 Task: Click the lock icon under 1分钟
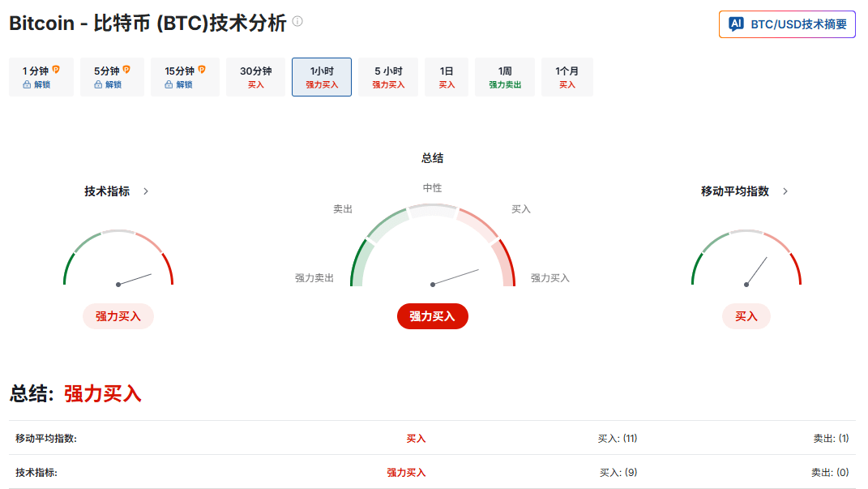27,84
